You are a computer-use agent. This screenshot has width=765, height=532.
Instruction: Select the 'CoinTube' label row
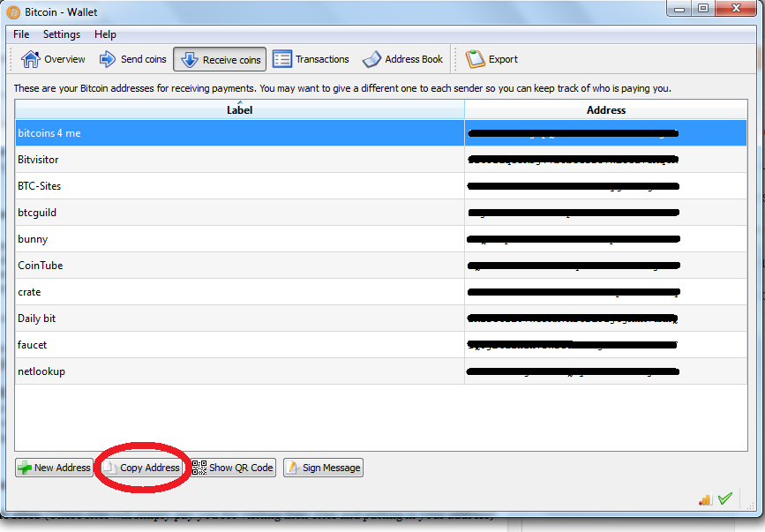[x=239, y=266]
